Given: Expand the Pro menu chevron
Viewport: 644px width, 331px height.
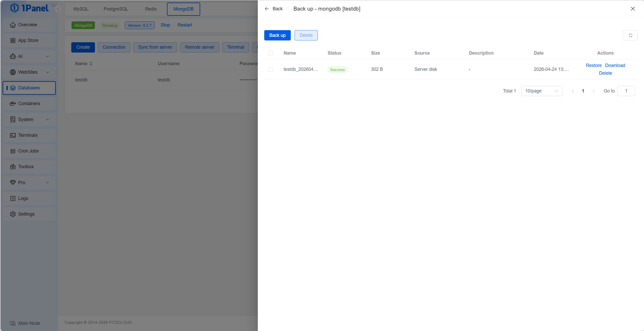Looking at the screenshot, I should click(x=48, y=182).
